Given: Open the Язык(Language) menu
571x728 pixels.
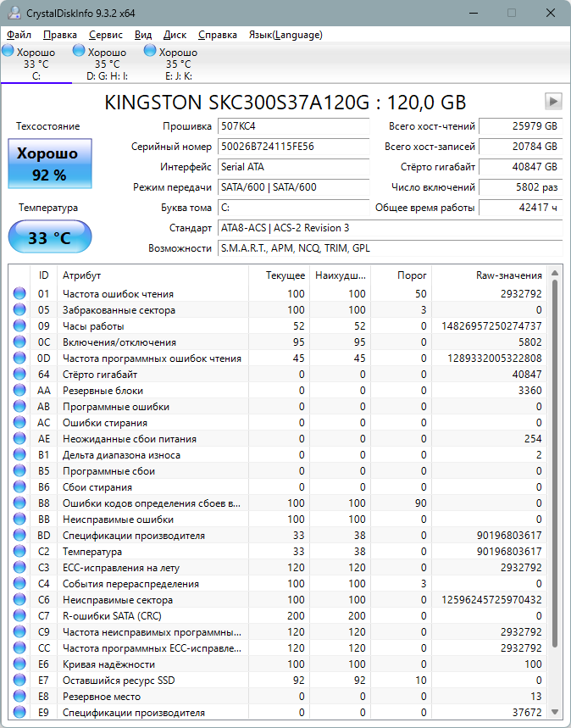Looking at the screenshot, I should (285, 35).
